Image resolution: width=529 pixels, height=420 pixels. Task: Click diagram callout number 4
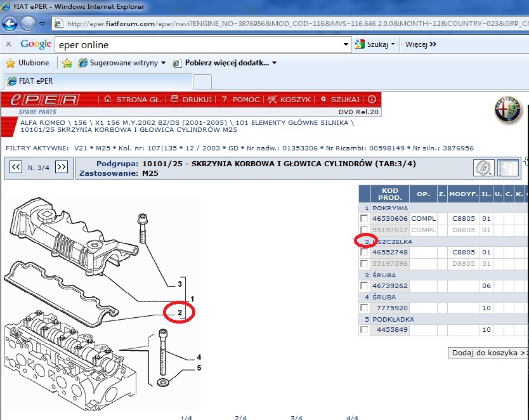(199, 357)
